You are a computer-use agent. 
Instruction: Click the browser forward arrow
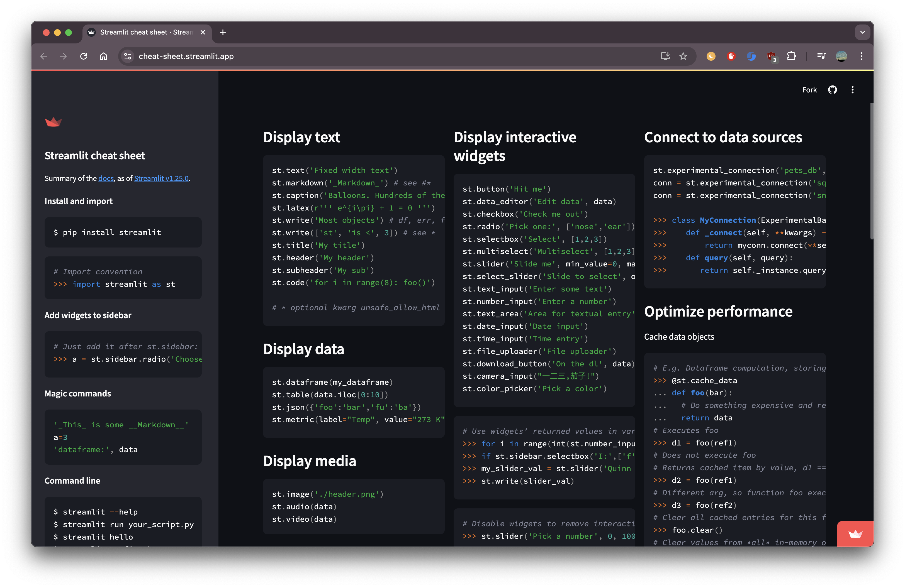64,56
